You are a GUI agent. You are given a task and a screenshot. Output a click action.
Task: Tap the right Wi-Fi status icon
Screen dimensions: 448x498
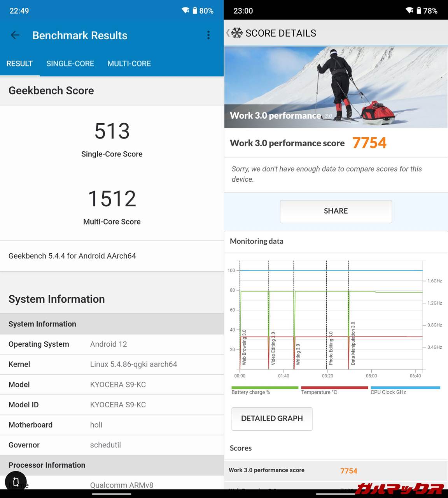(x=409, y=11)
